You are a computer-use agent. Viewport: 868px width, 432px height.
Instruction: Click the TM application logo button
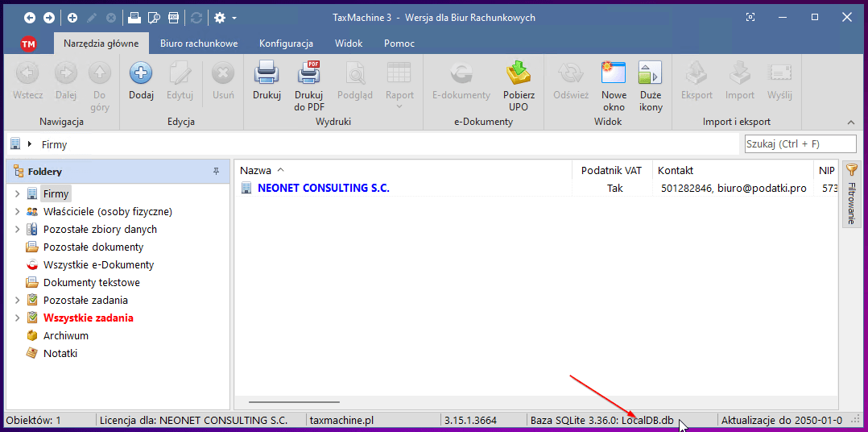pyautogui.click(x=28, y=44)
